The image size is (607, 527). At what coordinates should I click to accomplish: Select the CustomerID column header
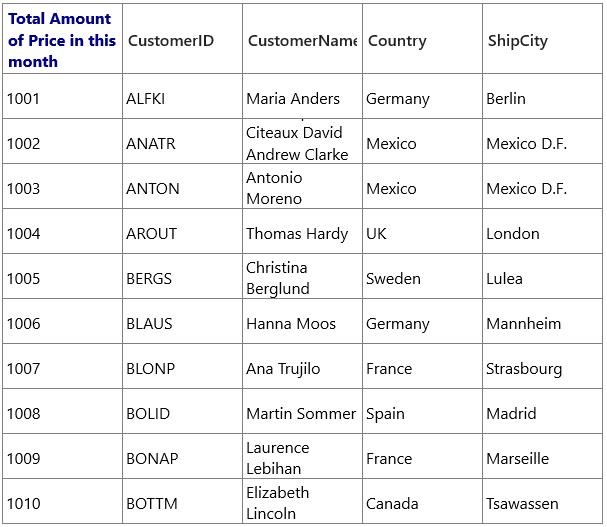click(182, 40)
